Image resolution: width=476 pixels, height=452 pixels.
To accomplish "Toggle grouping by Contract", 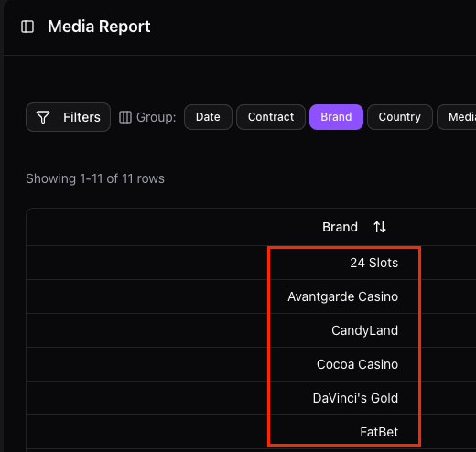I will pos(271,117).
